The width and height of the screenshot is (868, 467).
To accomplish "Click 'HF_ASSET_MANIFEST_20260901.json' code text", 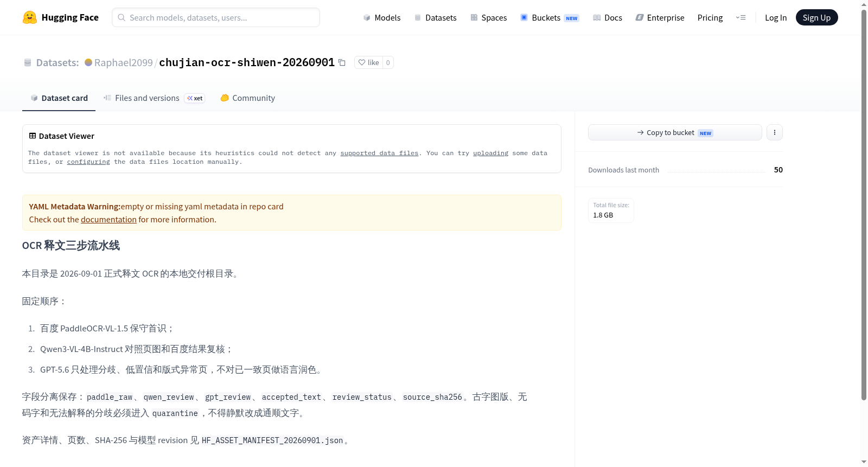I will [272, 440].
